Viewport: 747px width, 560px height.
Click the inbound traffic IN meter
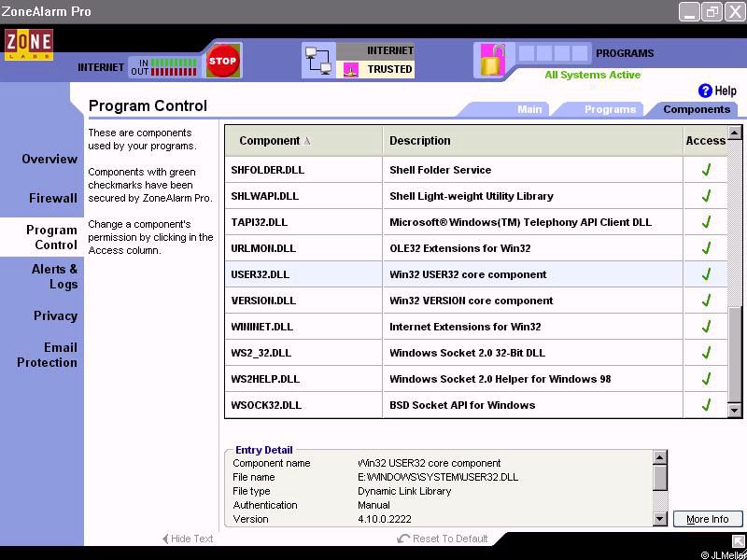pos(174,63)
